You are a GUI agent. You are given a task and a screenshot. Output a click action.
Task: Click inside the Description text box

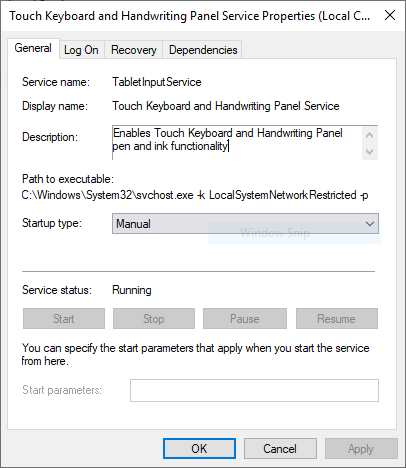pos(237,143)
